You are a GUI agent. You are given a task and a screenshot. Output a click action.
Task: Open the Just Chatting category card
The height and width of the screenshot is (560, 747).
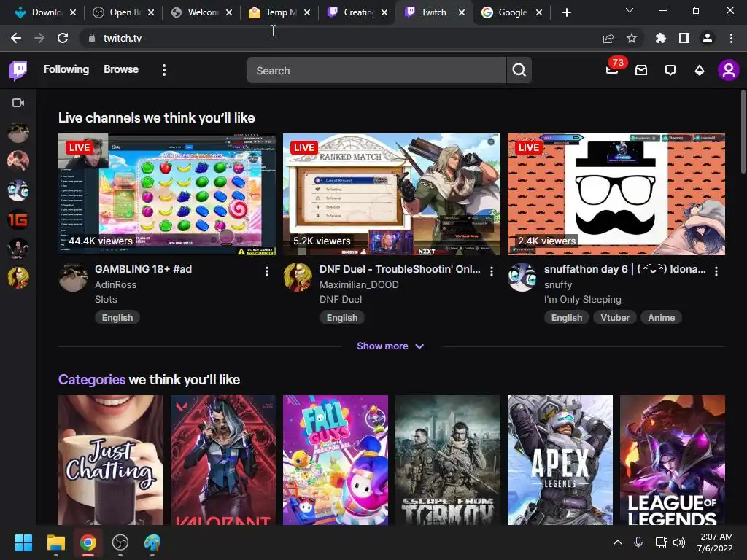click(111, 460)
